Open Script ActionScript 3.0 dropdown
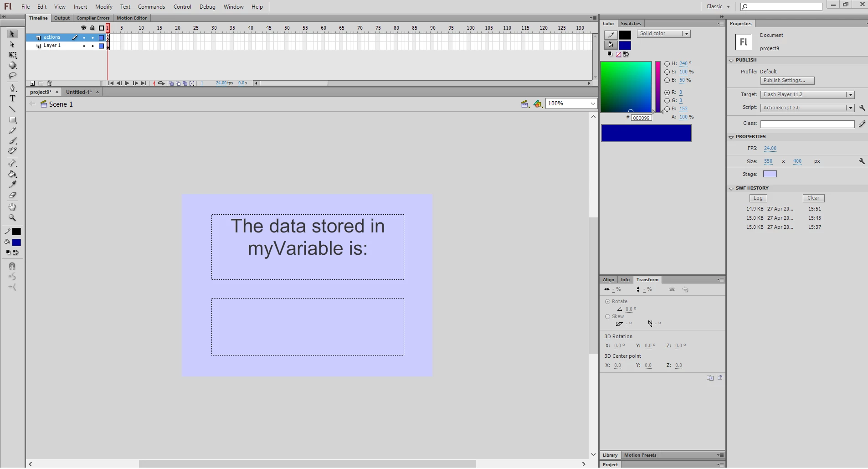 [807, 108]
